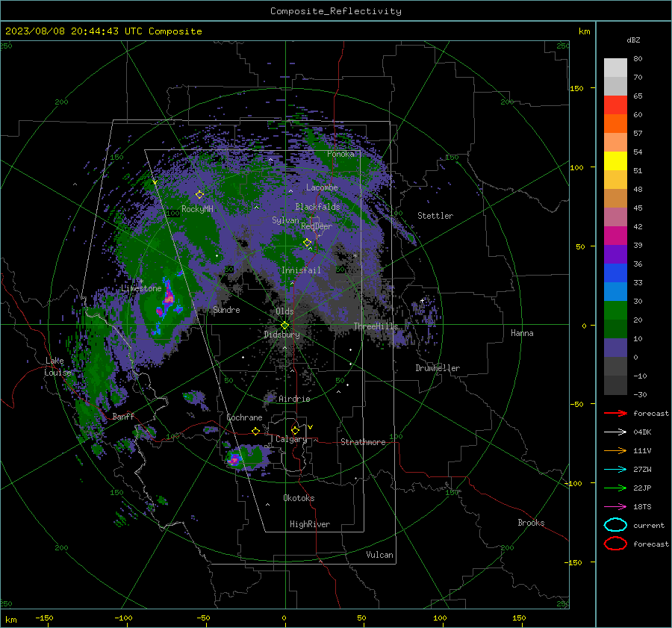This screenshot has width=672, height=628.
Task: Click the Stettler city label
Action: coord(435,216)
